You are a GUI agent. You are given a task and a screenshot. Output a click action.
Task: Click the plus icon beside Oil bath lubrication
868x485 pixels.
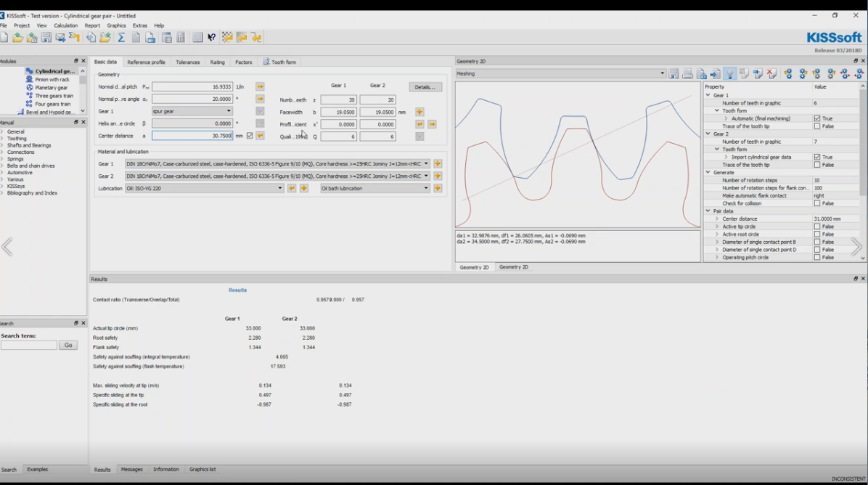pos(438,188)
